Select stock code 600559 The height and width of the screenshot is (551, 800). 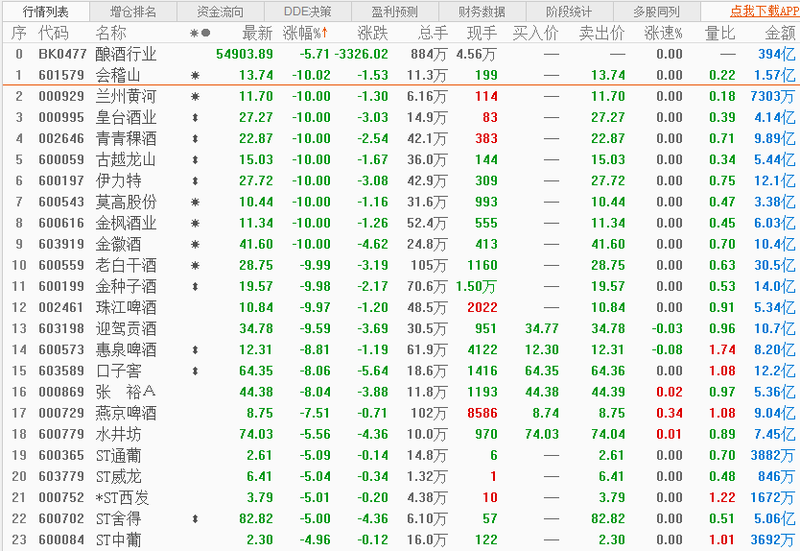tap(61, 265)
